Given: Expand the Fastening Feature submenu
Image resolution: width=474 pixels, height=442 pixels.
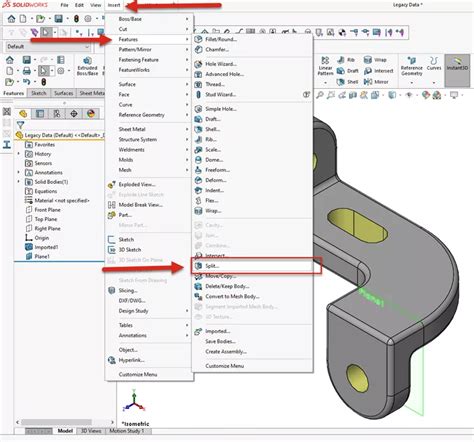Looking at the screenshot, I should tap(149, 60).
